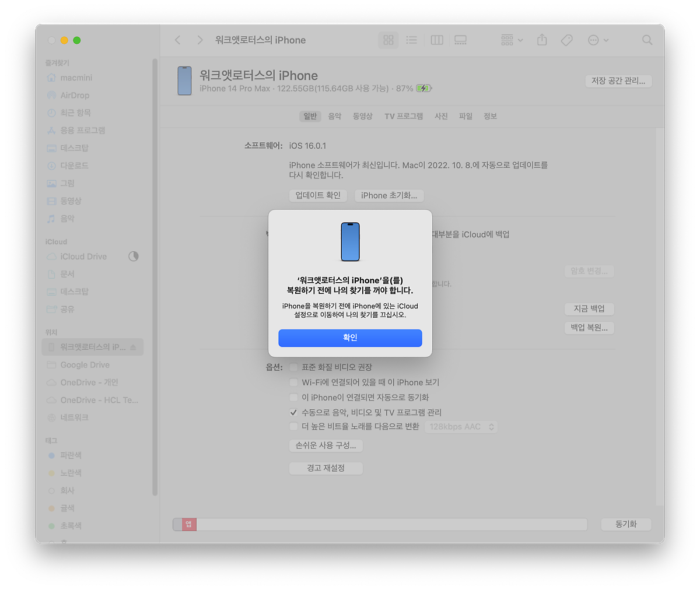Uncheck 수동으로 음악, 비디오 관리 checkbox
The width and height of the screenshot is (700, 590).
[x=293, y=412]
